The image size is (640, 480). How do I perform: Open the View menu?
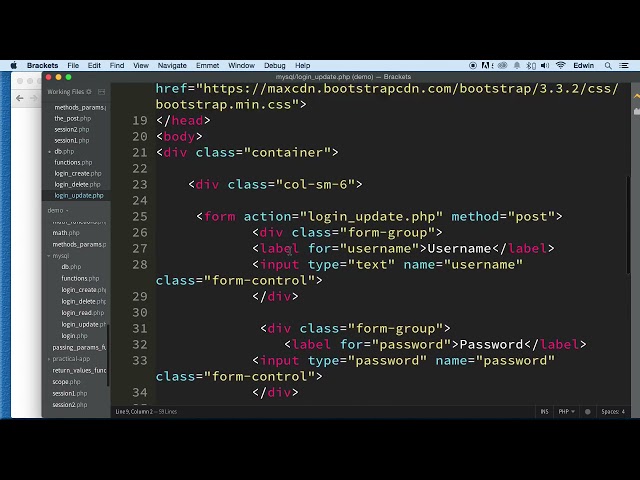click(141, 65)
